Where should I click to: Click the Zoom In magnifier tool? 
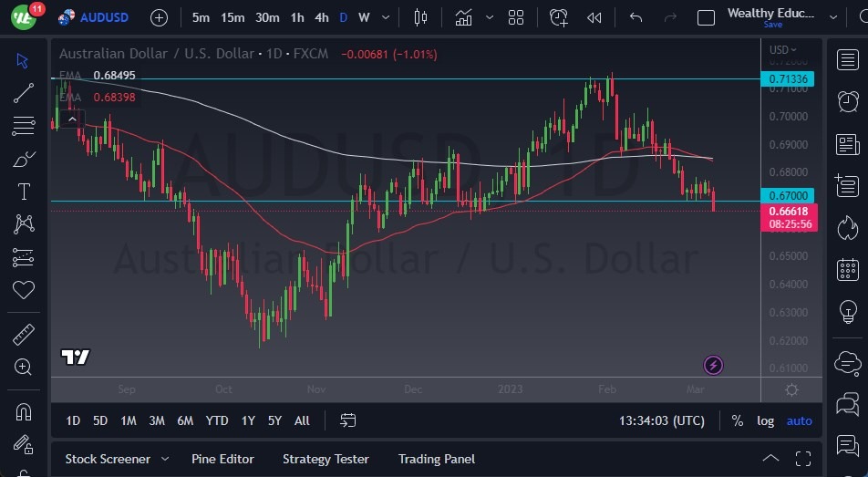tap(24, 367)
